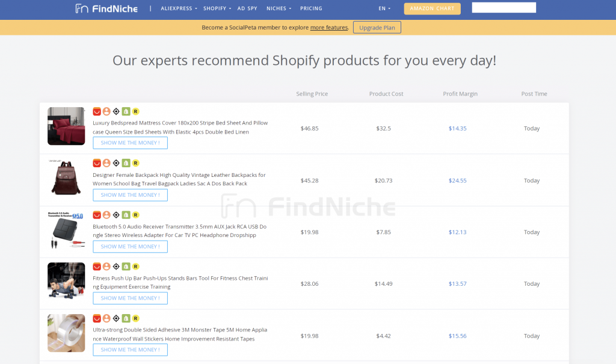Click SHOW ME THE MONEY for Push Up Bar
Image resolution: width=616 pixels, height=364 pixels.
[130, 298]
